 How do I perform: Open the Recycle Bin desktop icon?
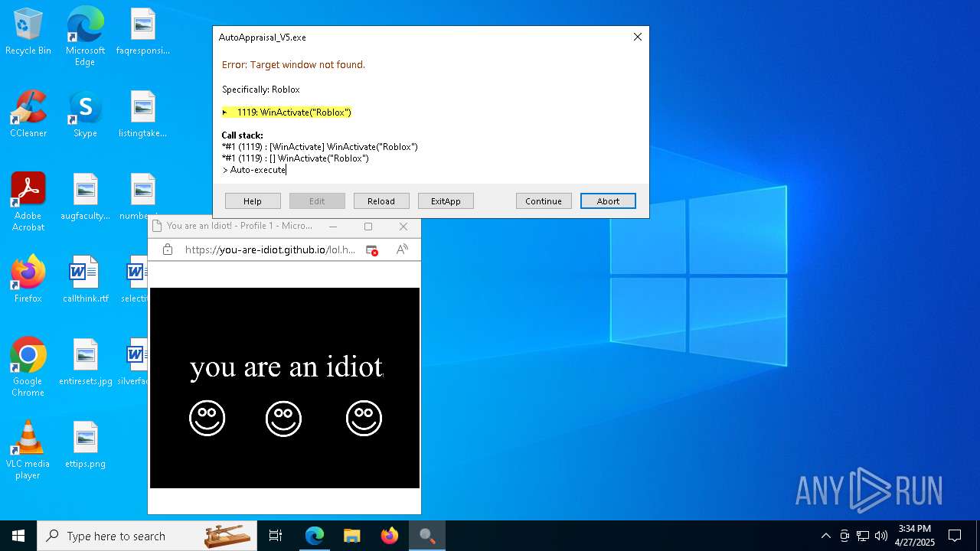(28, 32)
